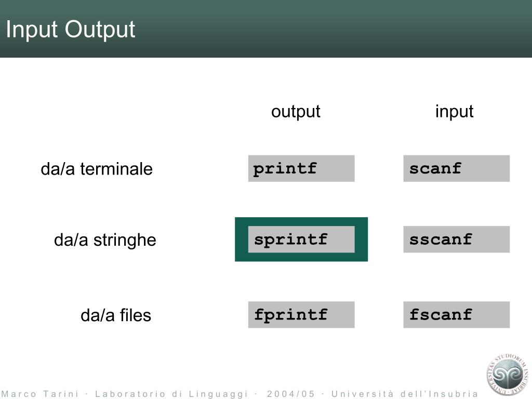Click the da/a files row label
Screen dimensions: 532x399
tap(116, 315)
